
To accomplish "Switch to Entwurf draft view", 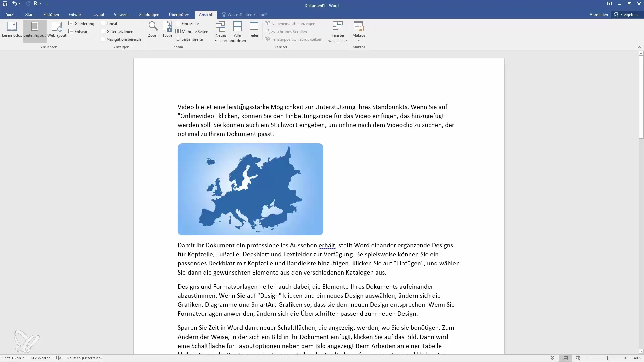I will (x=79, y=31).
